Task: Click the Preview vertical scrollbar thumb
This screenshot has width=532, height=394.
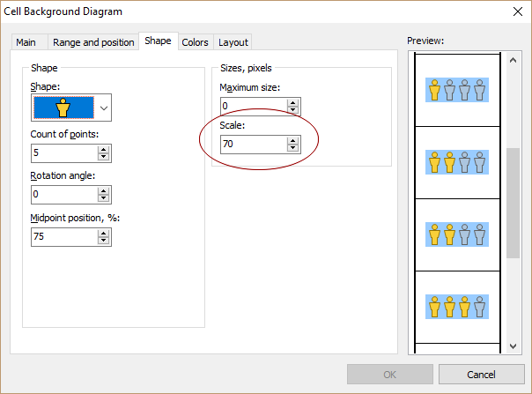Action: pos(513,203)
